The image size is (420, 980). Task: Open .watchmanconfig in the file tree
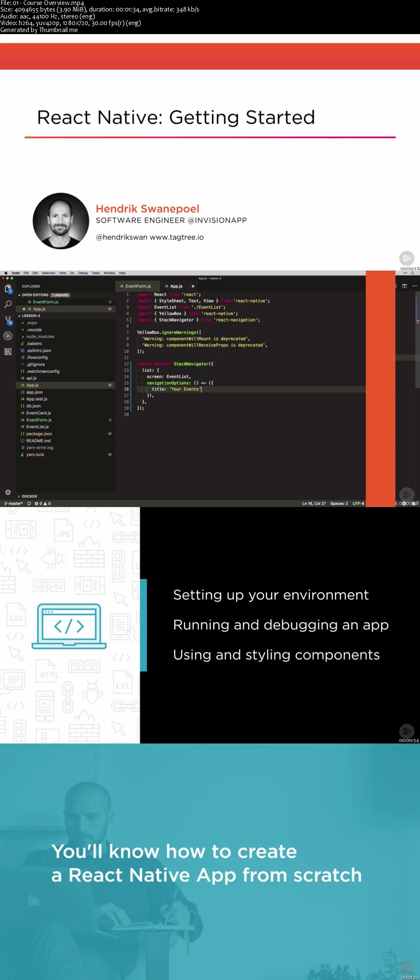pos(66,372)
